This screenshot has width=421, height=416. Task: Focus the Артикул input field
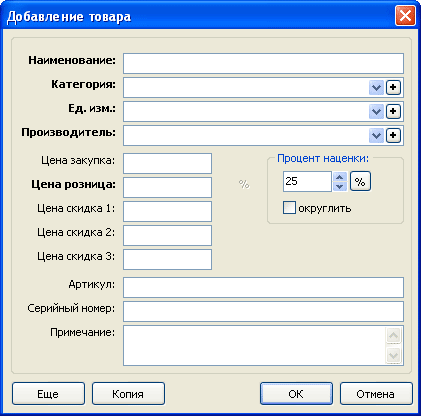(x=263, y=287)
